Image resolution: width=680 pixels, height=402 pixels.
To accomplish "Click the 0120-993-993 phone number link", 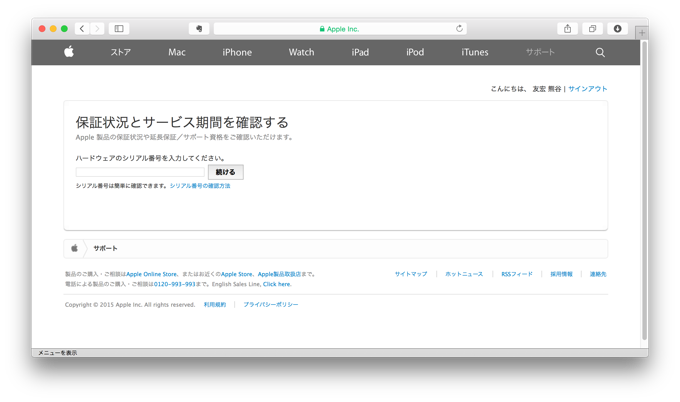I will [x=174, y=284].
